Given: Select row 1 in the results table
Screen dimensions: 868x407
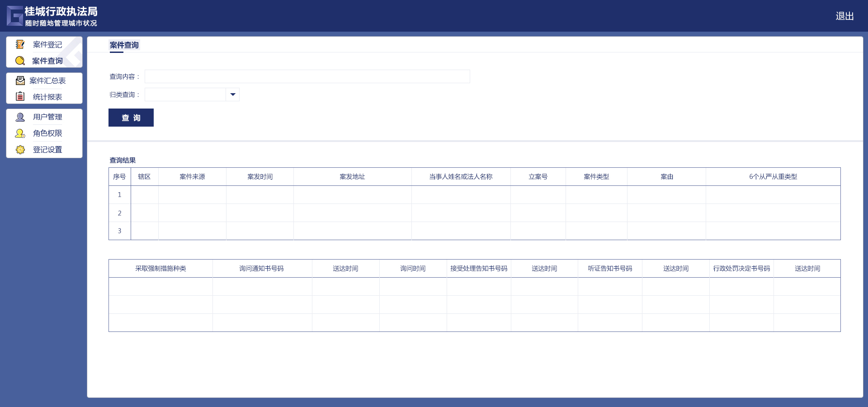Looking at the screenshot, I should click(x=119, y=195).
